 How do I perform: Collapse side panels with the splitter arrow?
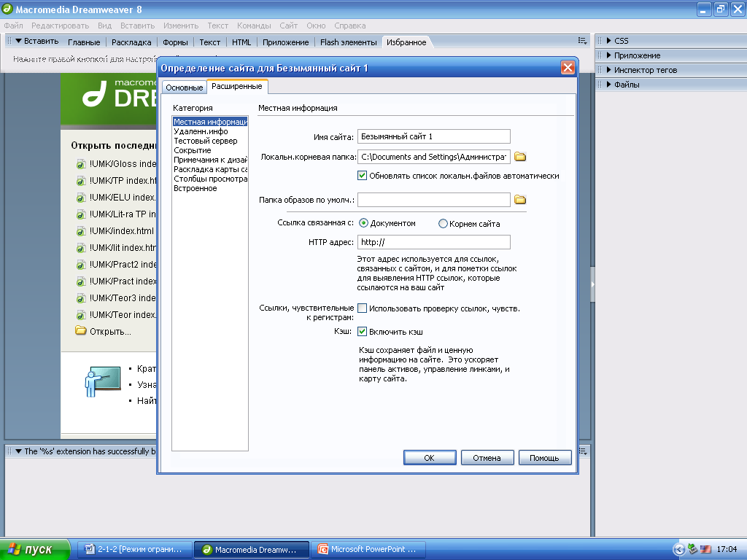[592, 284]
